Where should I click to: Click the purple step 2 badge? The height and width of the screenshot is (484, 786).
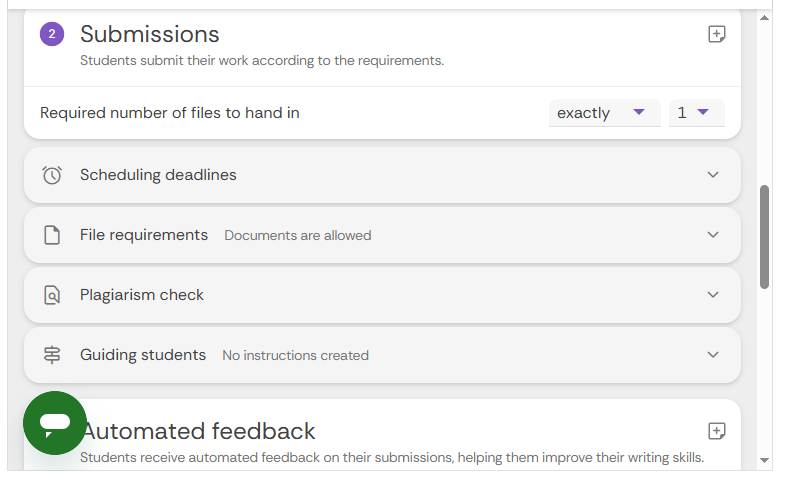(x=52, y=34)
